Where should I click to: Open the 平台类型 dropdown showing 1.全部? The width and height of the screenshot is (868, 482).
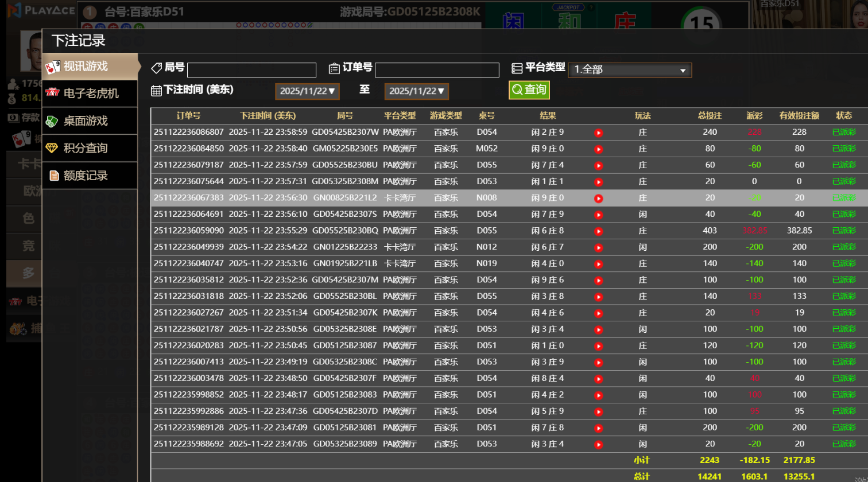(629, 70)
